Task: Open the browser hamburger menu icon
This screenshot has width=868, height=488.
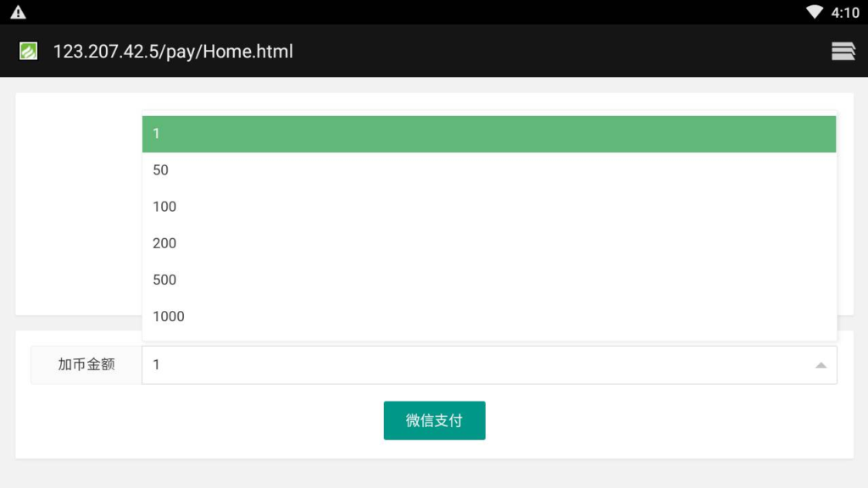Action: pos(843,51)
